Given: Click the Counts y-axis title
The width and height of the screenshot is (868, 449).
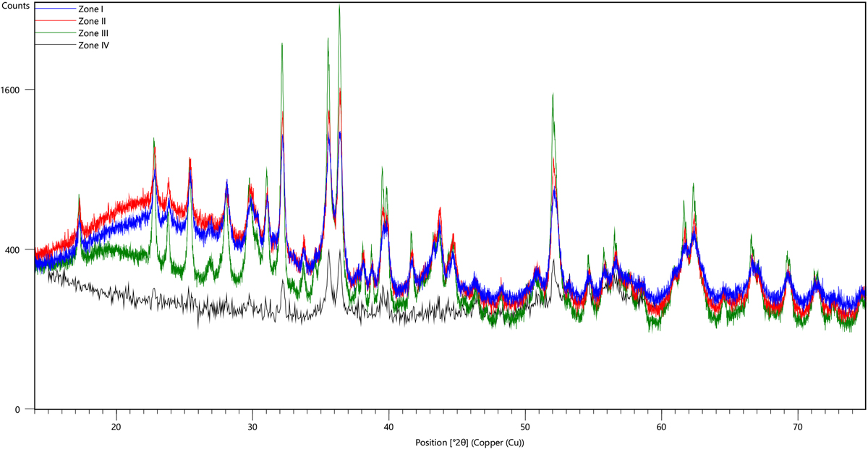Looking at the screenshot, I should (15, 6).
